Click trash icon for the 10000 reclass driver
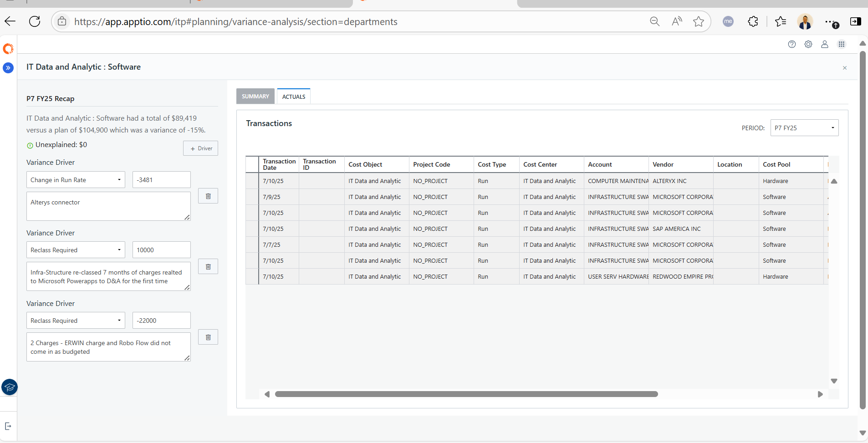868x443 pixels. 208,267
